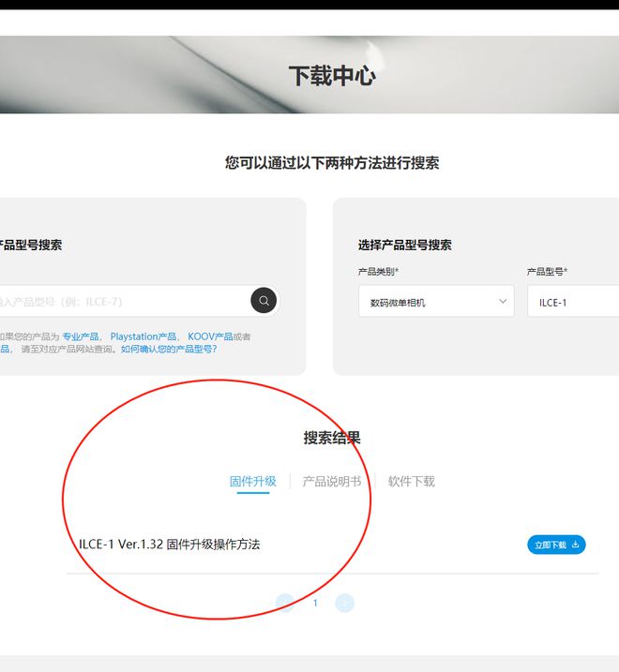Switch to the 软件下载 tab
The width and height of the screenshot is (619, 672).
click(412, 482)
